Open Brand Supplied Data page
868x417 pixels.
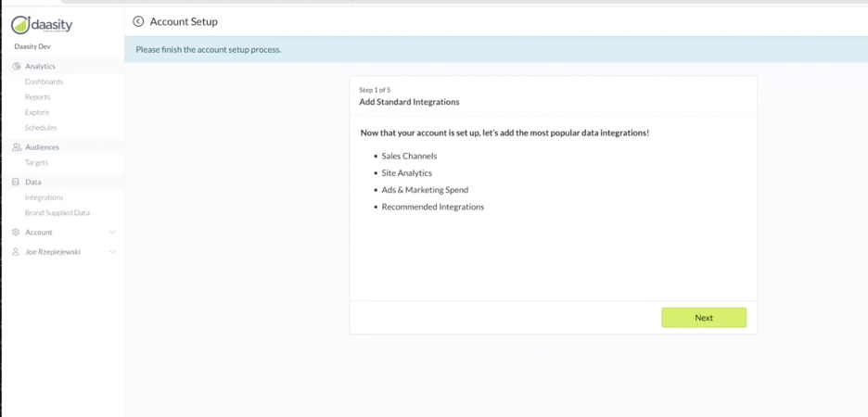[57, 213]
